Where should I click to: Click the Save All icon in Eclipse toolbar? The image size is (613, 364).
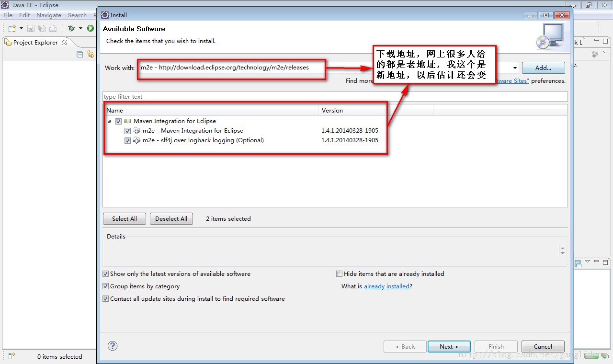(x=42, y=29)
